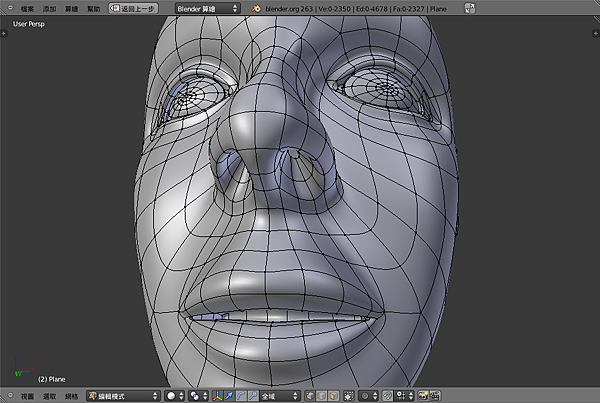Open the 網格 menu in viewport header
This screenshot has width=600, height=403.
click(71, 396)
